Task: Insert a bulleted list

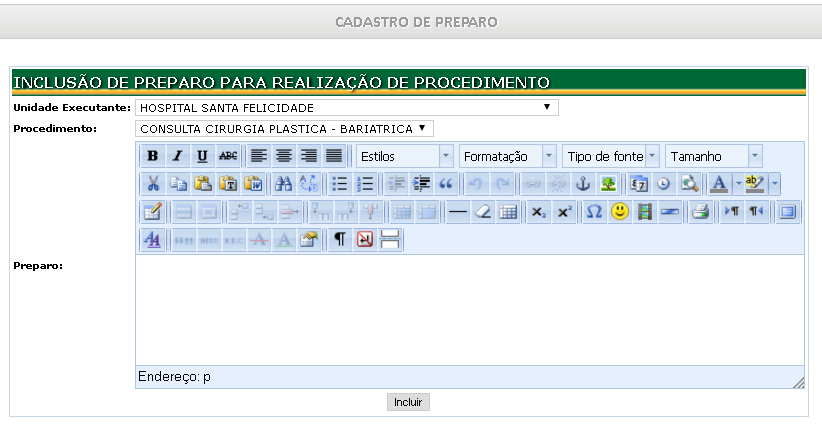Action: click(340, 184)
